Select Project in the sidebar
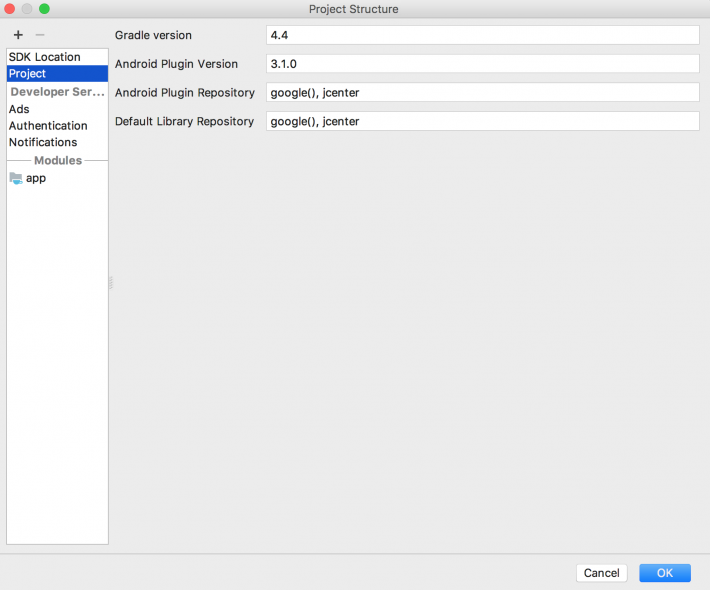The height and width of the screenshot is (590, 710). point(28,74)
